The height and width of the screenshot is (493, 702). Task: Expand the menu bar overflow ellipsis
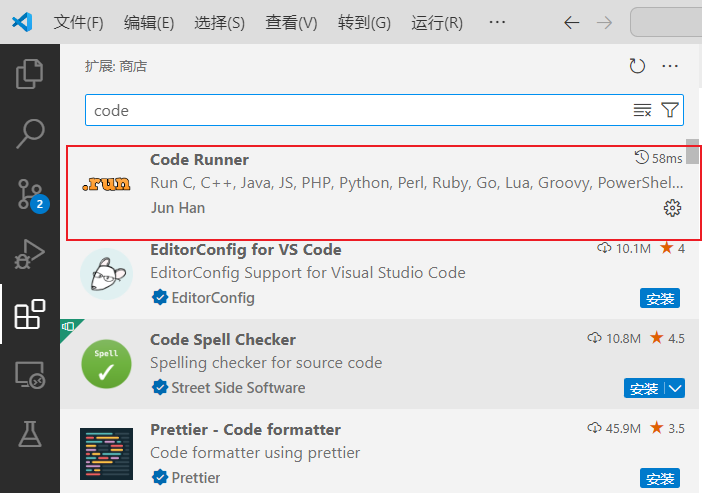pos(497,22)
